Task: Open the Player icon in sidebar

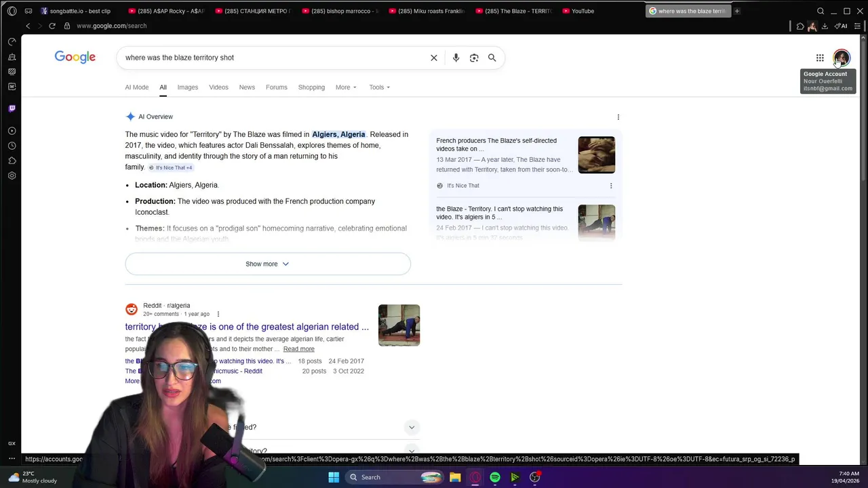Action: [12, 131]
